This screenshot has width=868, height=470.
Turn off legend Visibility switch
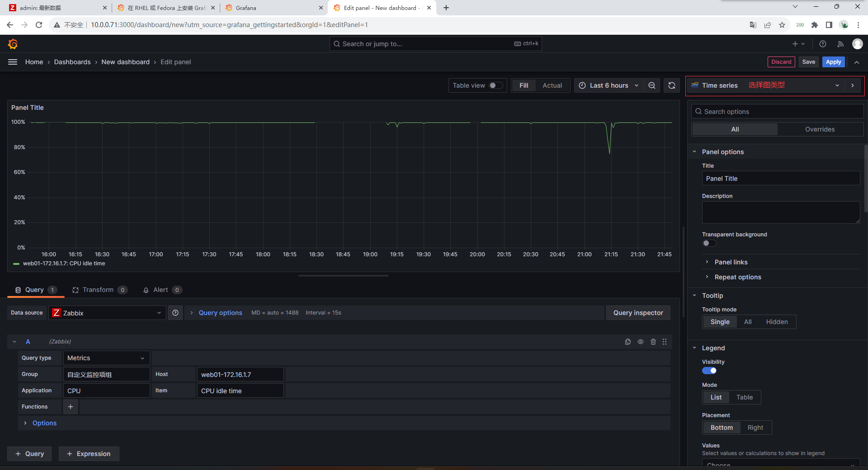pos(709,371)
